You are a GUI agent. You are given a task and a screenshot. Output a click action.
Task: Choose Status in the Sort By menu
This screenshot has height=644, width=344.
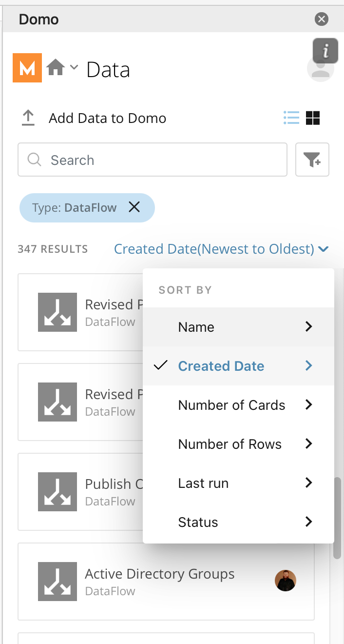point(198,522)
